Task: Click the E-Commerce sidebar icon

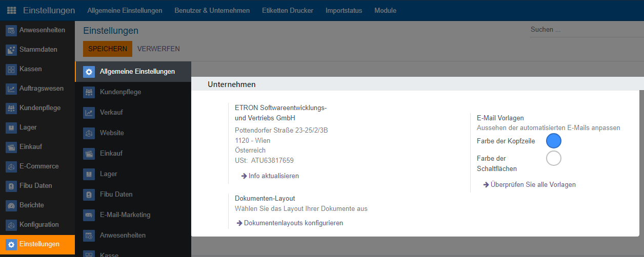Action: (x=11, y=166)
